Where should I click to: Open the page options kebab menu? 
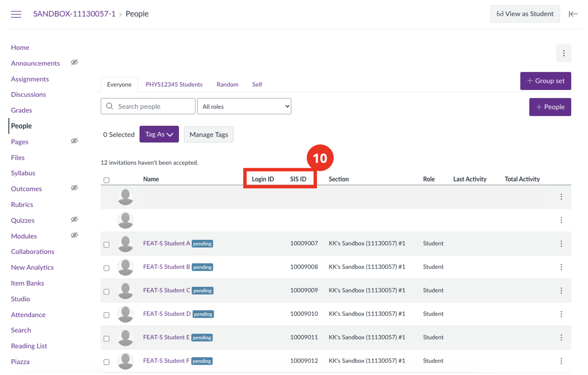coord(564,53)
